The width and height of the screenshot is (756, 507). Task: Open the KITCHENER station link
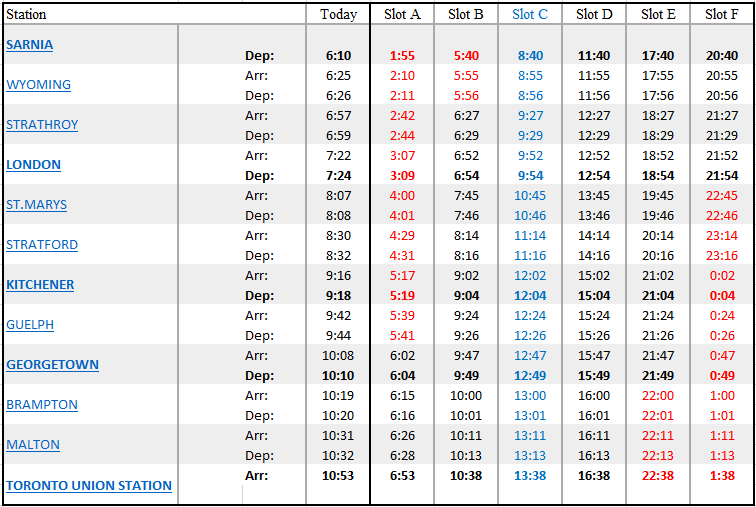coord(40,285)
